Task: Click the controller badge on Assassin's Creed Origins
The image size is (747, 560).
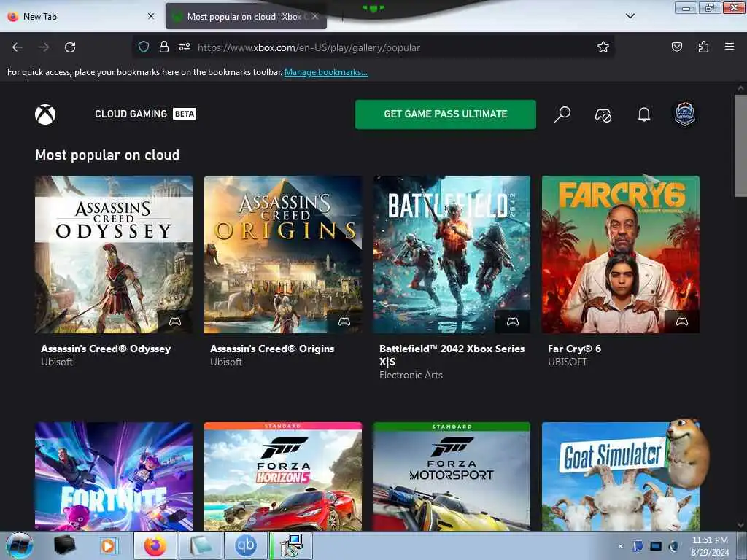Action: coord(344,322)
